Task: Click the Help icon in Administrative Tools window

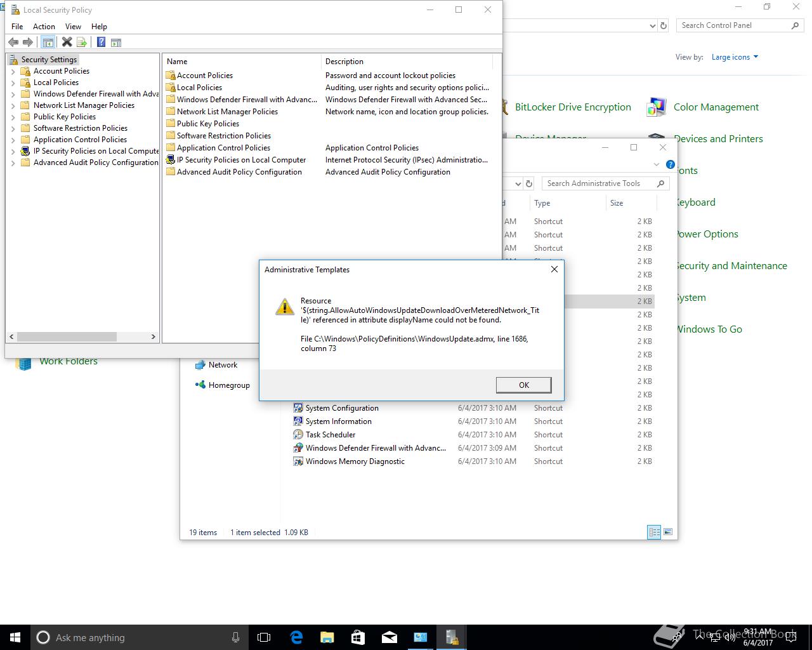Action: tap(671, 164)
